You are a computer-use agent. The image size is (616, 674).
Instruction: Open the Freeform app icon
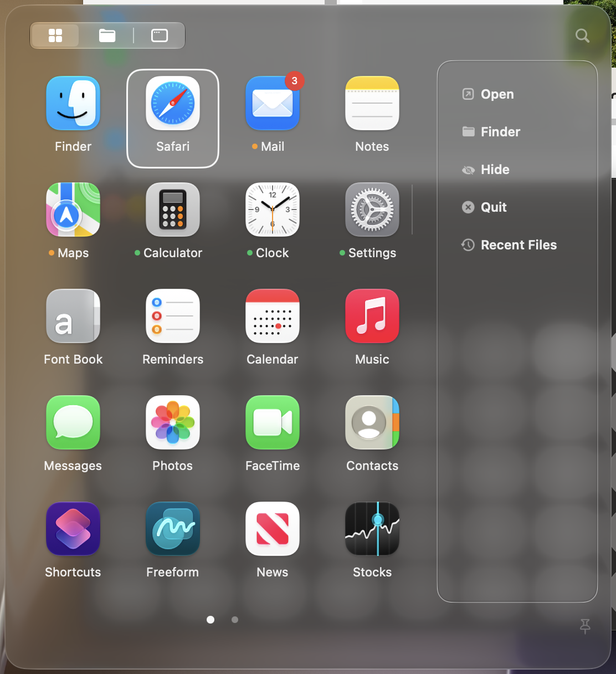pyautogui.click(x=173, y=529)
